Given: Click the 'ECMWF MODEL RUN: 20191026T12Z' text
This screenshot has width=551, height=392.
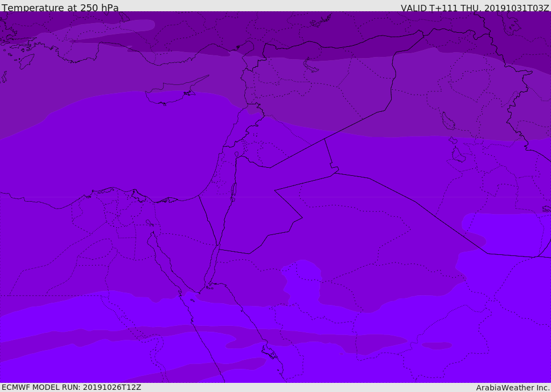Looking at the screenshot, I should click(x=72, y=387).
